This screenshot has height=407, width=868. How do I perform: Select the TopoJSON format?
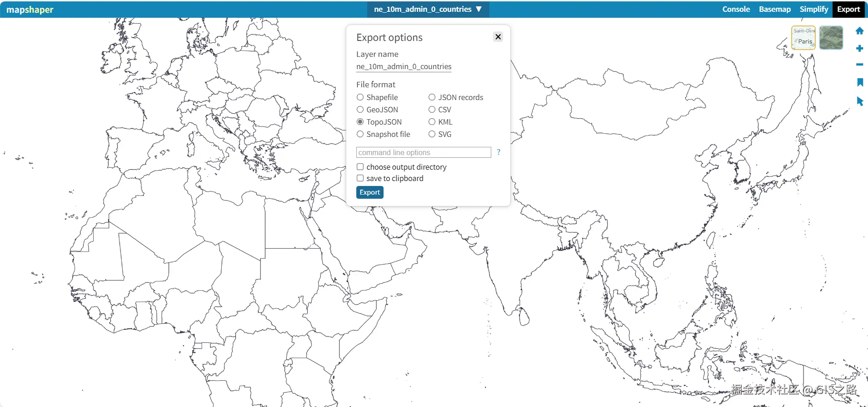(360, 122)
